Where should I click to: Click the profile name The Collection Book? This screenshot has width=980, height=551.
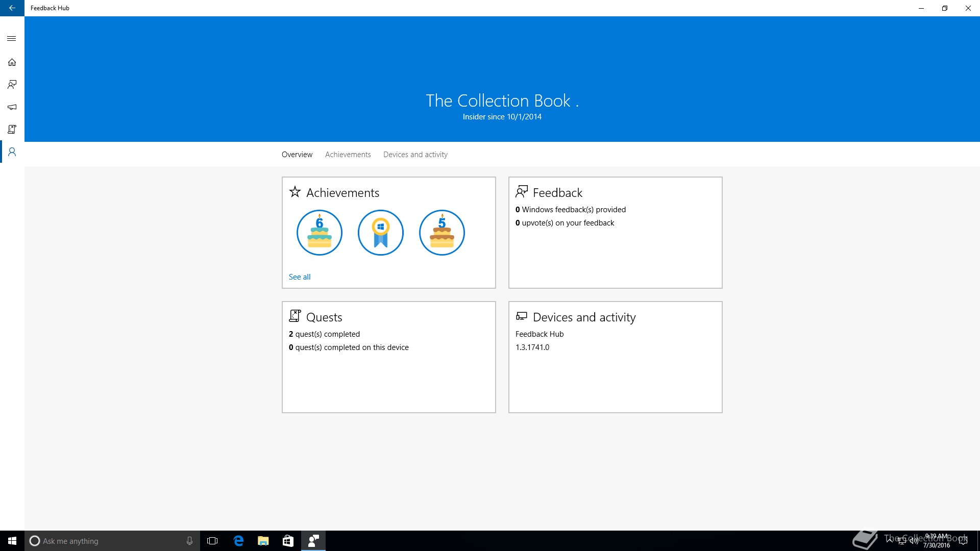pos(502,101)
